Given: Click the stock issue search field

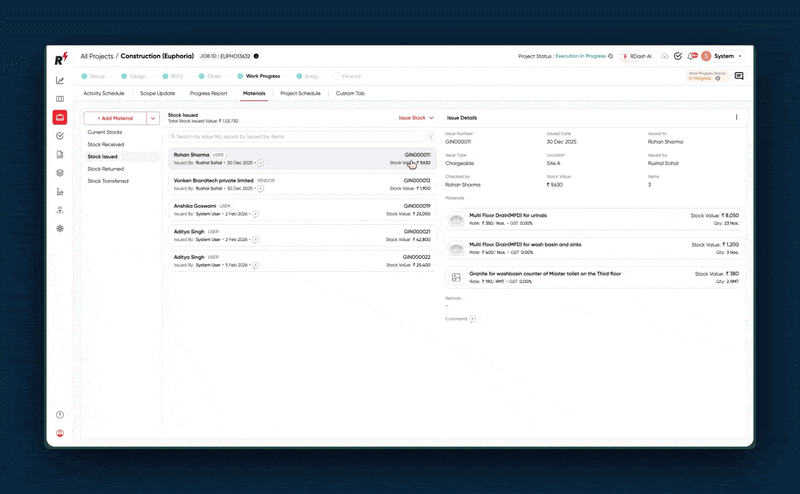Looking at the screenshot, I should tap(295, 136).
